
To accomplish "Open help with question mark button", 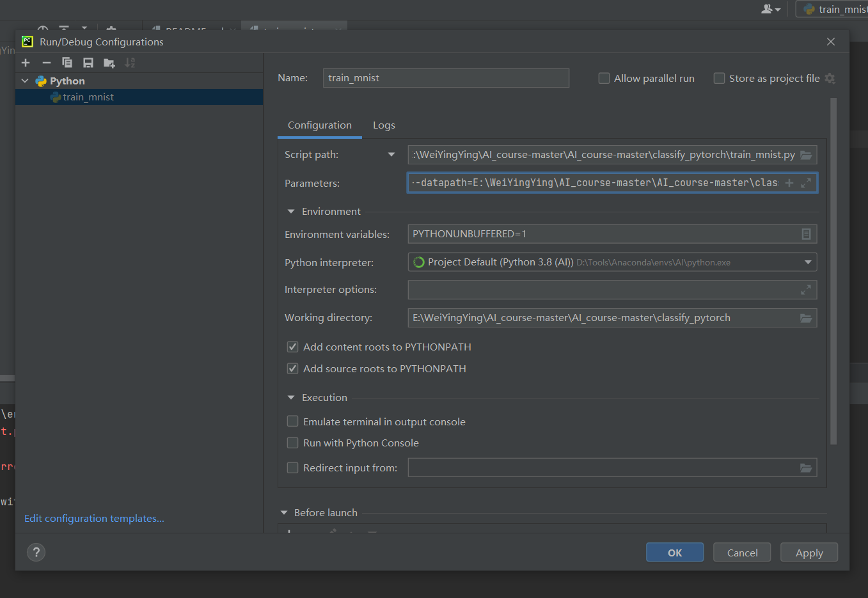I will tap(36, 552).
